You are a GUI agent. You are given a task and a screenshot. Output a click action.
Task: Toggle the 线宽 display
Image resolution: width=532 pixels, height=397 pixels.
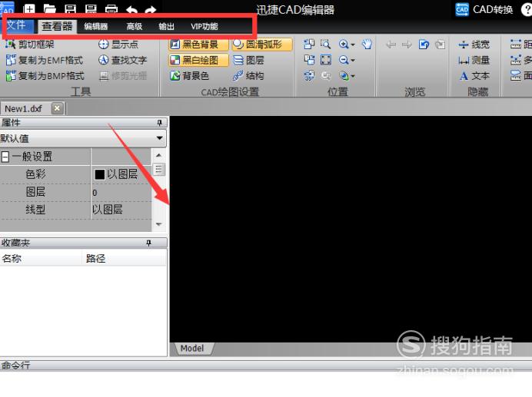[x=474, y=45]
